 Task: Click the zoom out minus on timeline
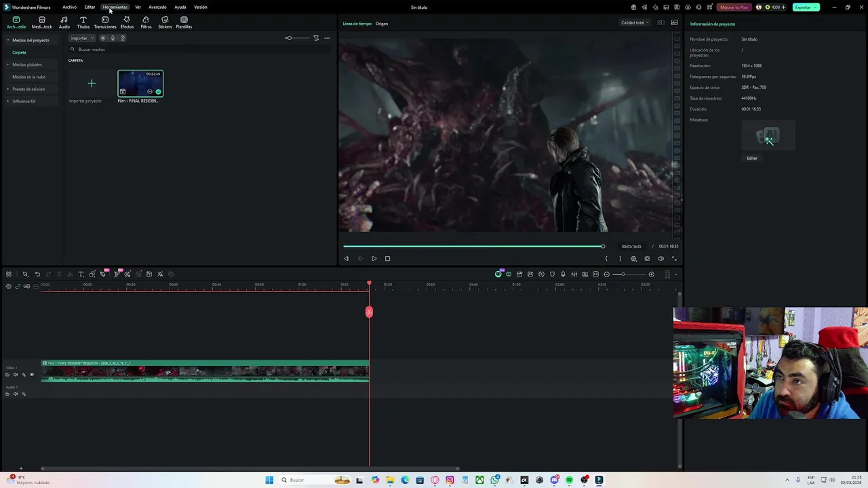pyautogui.click(x=607, y=274)
